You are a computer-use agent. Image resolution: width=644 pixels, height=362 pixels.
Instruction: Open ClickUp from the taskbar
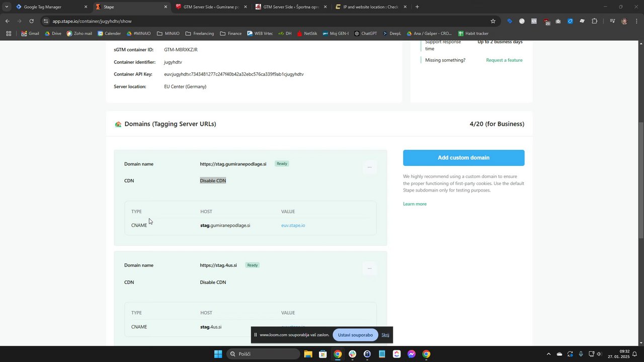(396, 354)
